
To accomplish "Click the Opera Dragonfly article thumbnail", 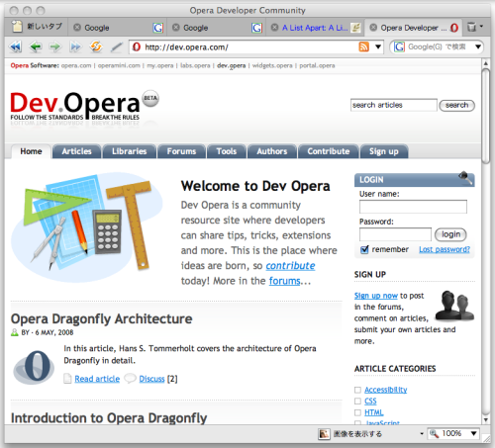I will (x=34, y=367).
